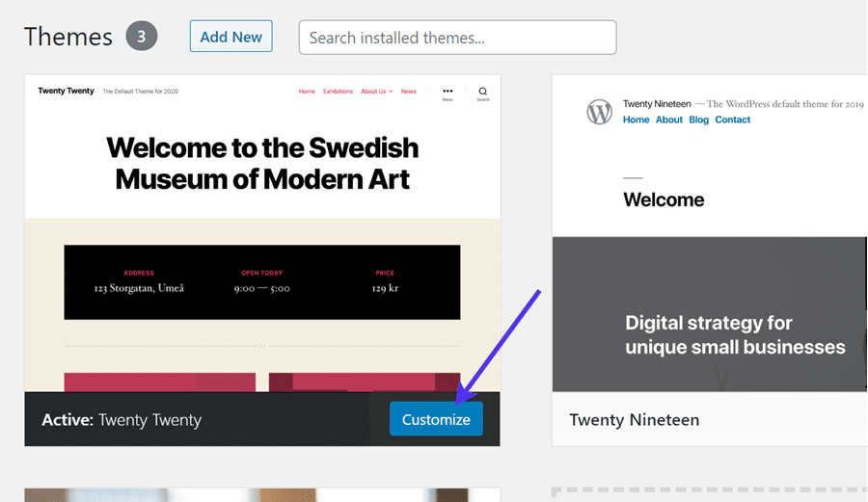
Task: Open the About link in Twenty Nineteen preview
Action: click(x=668, y=119)
